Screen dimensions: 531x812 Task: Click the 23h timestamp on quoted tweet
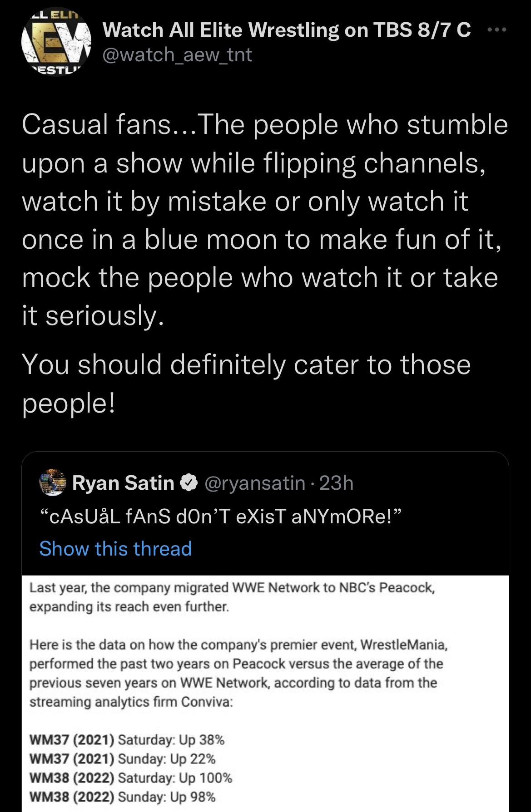(336, 483)
